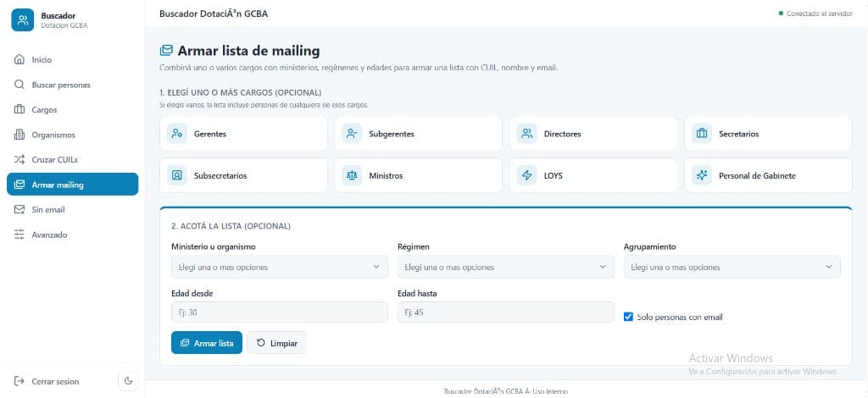
Task: Open the Organismos sidebar section
Action: (x=73, y=135)
